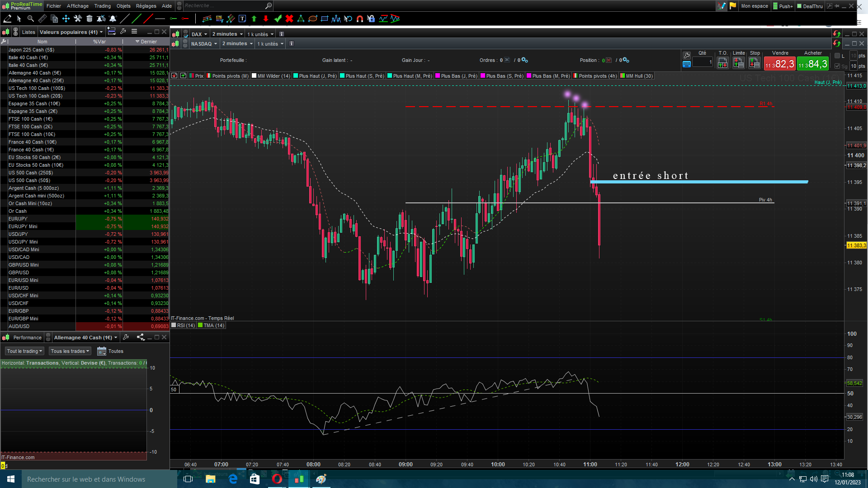Open the Trading menu
The image size is (868, 488).
tap(102, 6)
